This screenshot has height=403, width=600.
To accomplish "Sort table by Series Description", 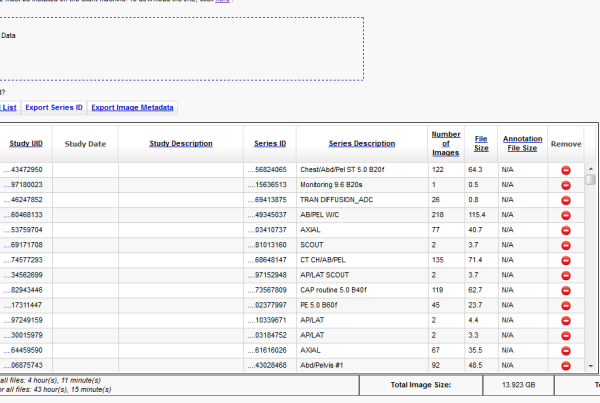I will (x=362, y=144).
